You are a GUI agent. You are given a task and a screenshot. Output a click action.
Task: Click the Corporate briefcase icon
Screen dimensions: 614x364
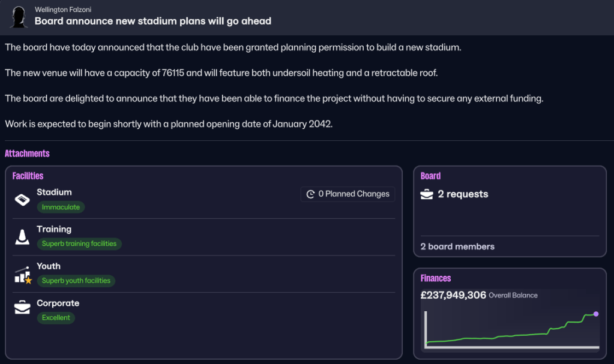pos(22,307)
